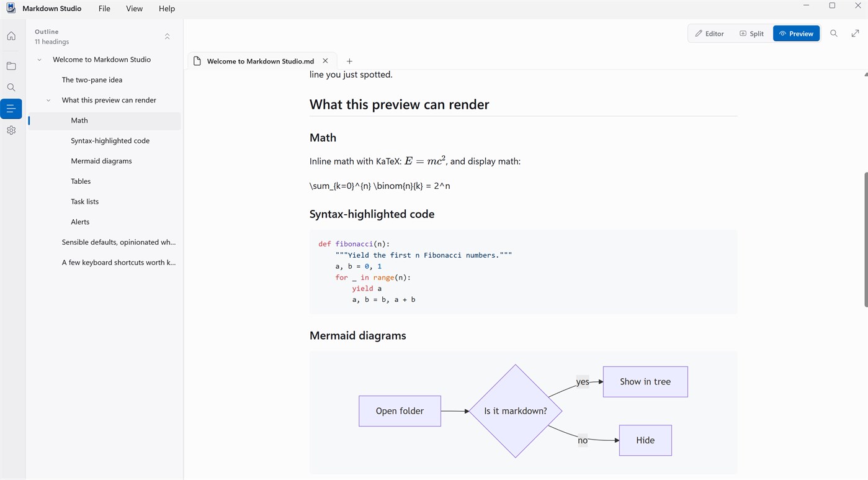
Task: Click the \sum_{k=0}^{n} raw math line
Action: (x=380, y=186)
